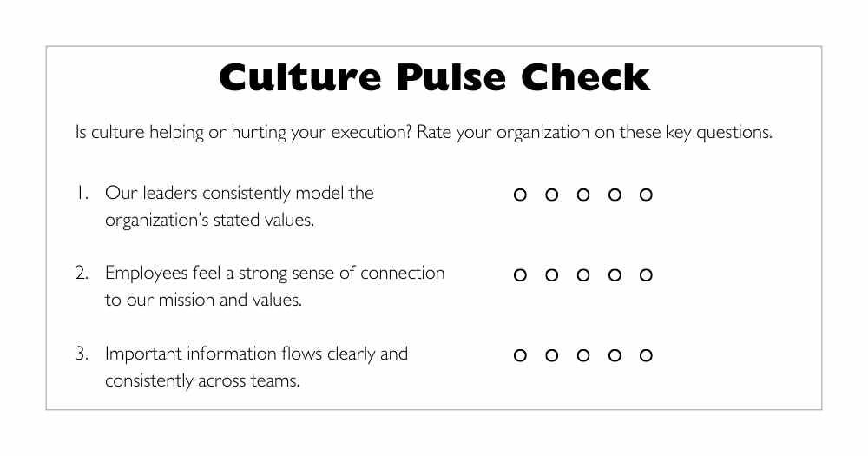Select first rating circle for question 3

(520, 355)
